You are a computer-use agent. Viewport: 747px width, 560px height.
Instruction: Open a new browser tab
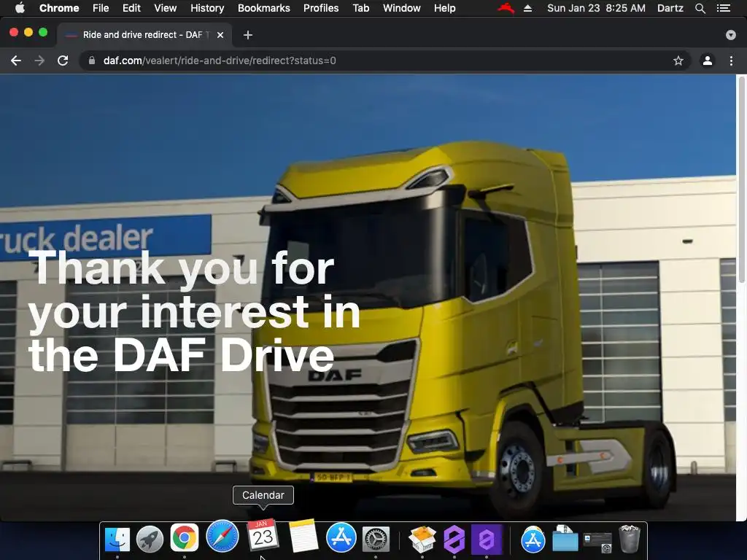(248, 35)
